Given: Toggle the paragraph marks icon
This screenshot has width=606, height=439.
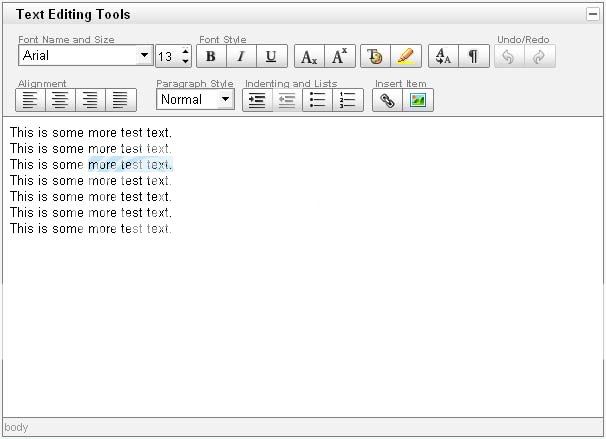Looking at the screenshot, I should pyautogui.click(x=474, y=56).
